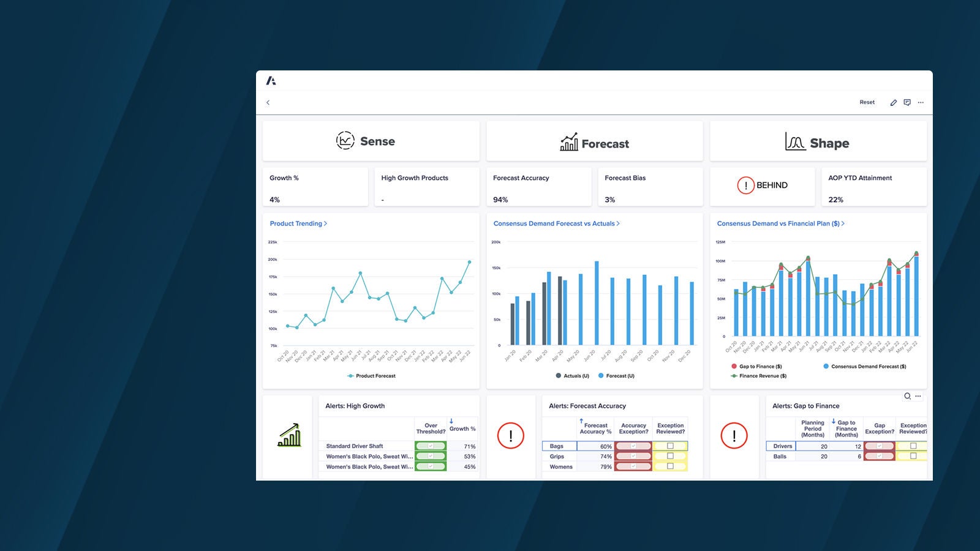Click the Anaplan logo in the top bar

(x=272, y=79)
